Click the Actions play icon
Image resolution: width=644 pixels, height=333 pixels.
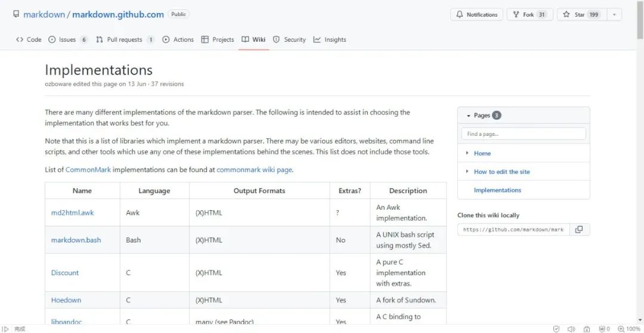coord(166,40)
